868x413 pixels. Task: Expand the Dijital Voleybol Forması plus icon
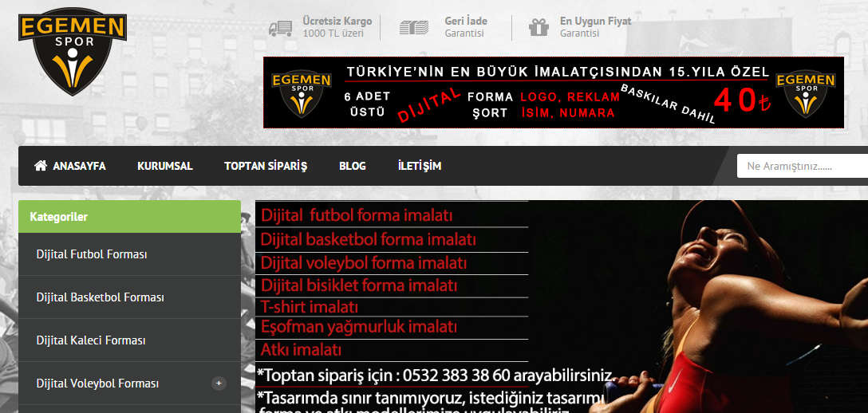tap(219, 383)
